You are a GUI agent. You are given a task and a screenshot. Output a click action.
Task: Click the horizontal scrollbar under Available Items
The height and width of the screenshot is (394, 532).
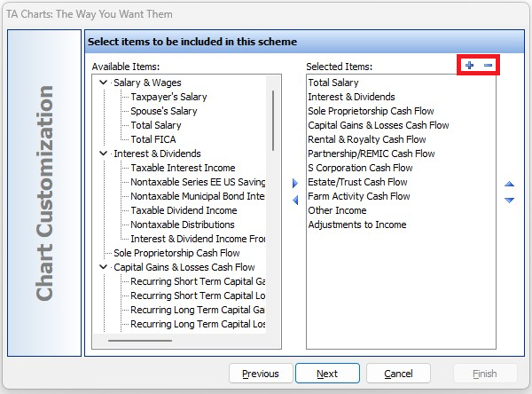pos(140,341)
